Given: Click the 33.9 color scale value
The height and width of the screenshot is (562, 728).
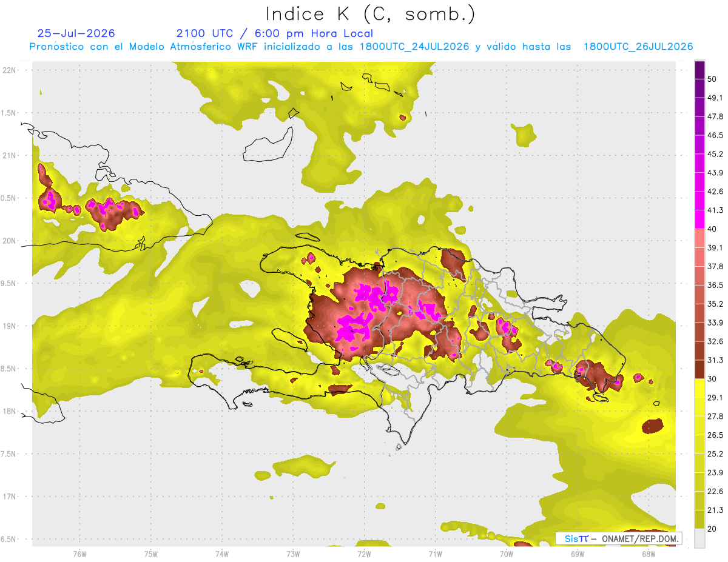Looking at the screenshot, I should [x=716, y=323].
